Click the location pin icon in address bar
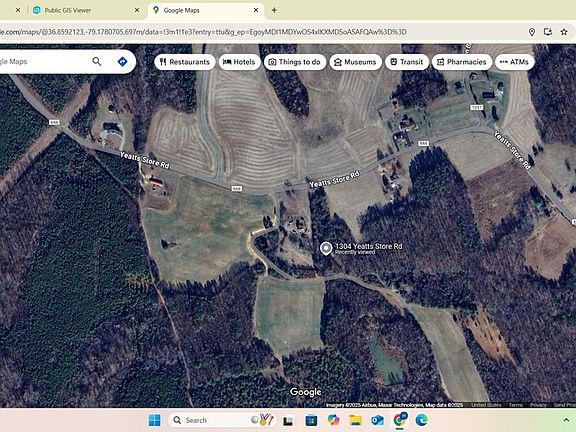 532,32
